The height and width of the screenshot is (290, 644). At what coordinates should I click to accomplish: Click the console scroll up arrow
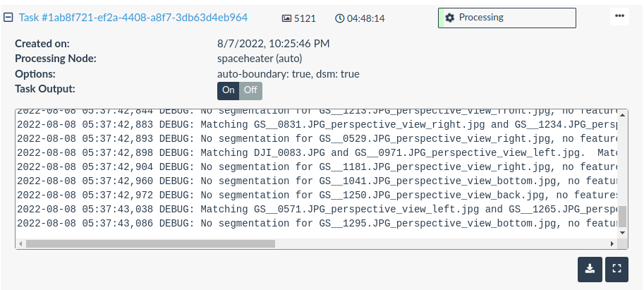[623, 114]
